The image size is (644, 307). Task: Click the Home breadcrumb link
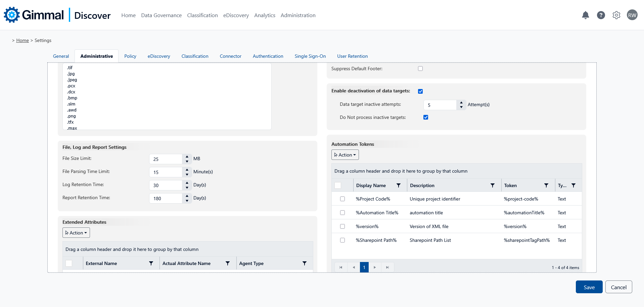click(x=22, y=40)
